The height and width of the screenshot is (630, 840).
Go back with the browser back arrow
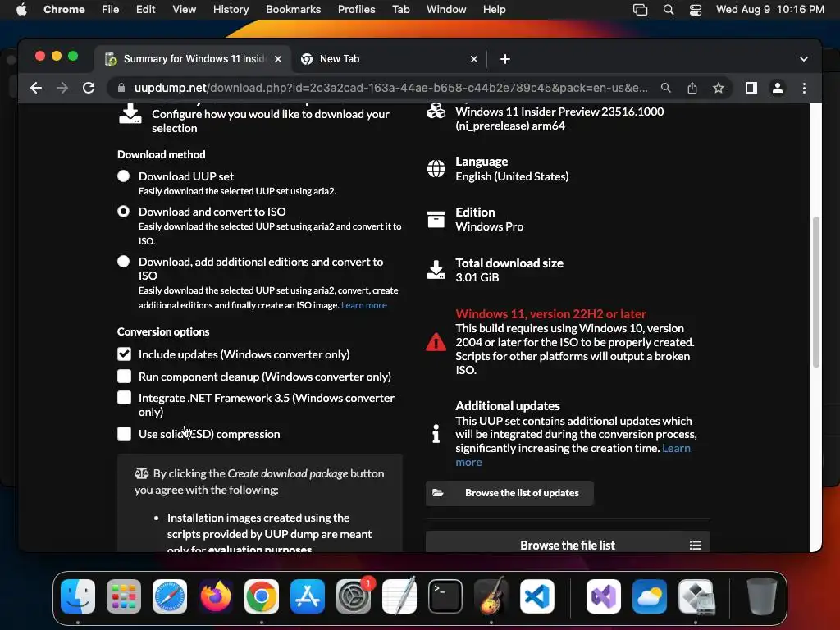[x=36, y=88]
